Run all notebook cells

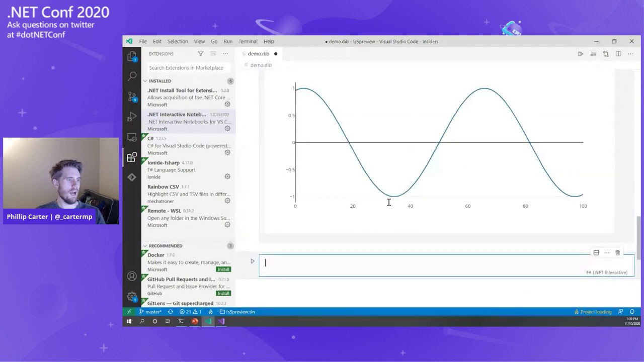pos(581,54)
